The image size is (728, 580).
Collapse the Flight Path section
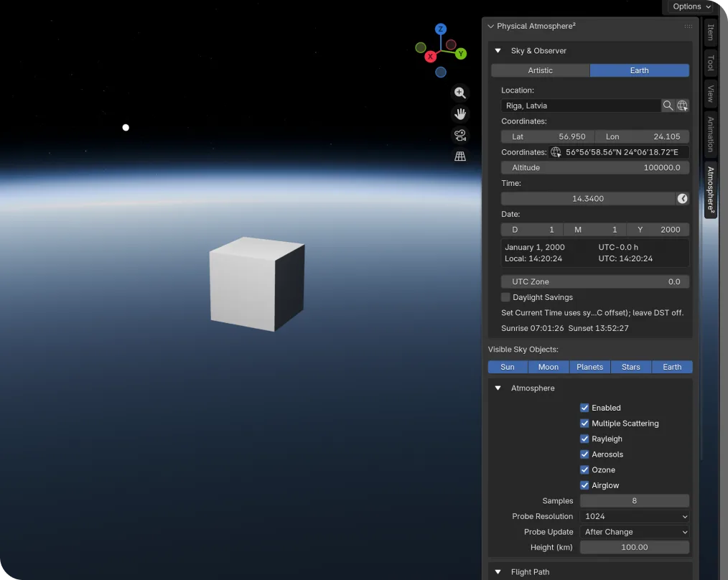498,572
